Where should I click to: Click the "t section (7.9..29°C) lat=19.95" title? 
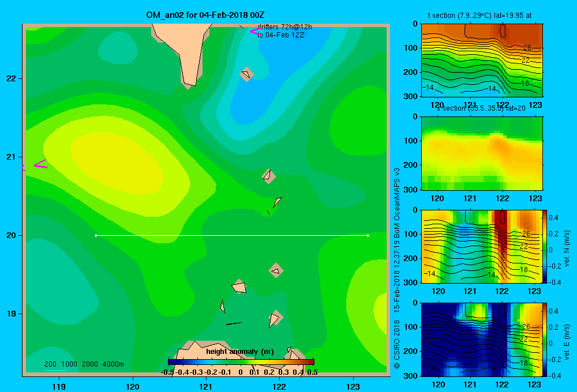(x=480, y=16)
